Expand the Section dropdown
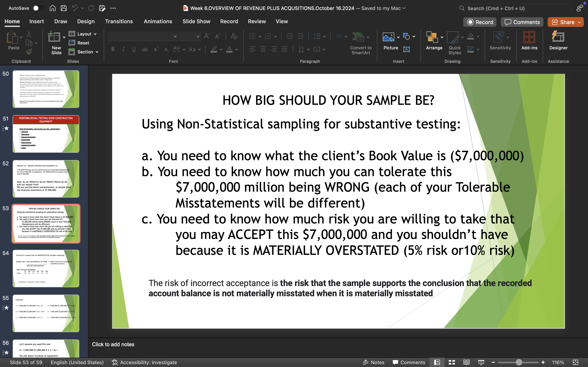The image size is (588, 367). coord(97,52)
